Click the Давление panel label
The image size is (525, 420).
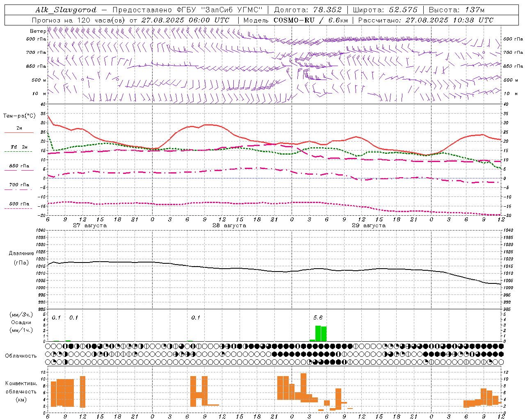click(21, 253)
